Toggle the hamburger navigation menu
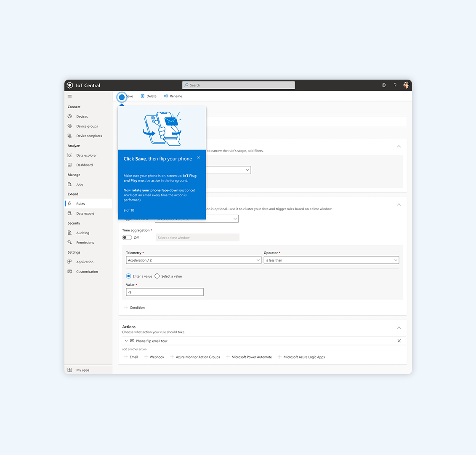476x455 pixels. coord(70,96)
